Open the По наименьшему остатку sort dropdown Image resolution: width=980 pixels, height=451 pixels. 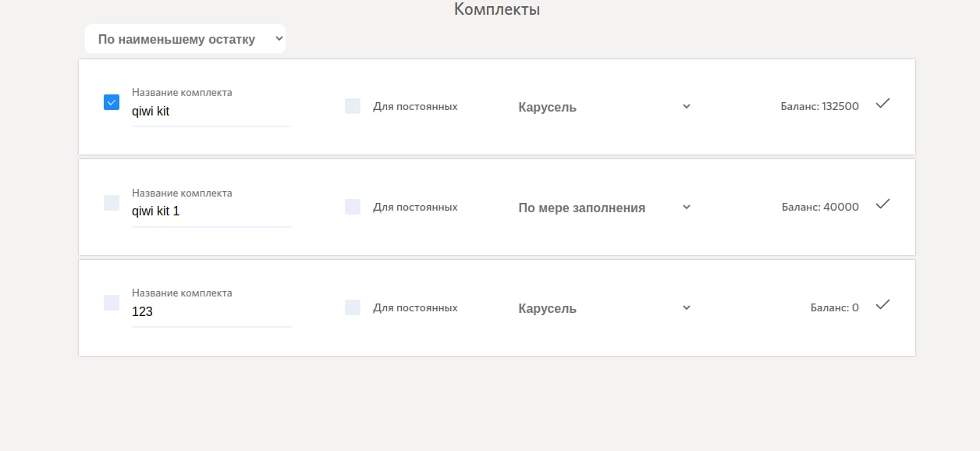coord(186,39)
